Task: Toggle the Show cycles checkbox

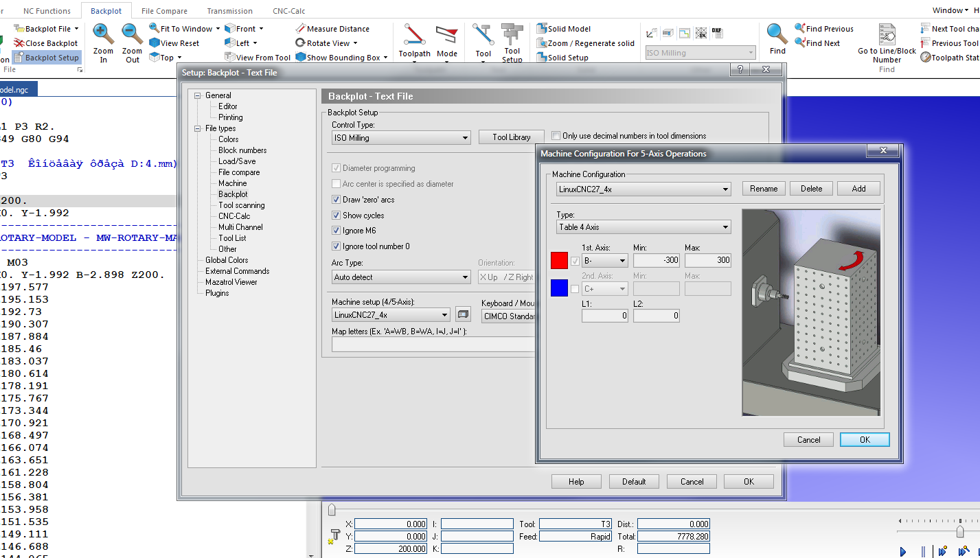Action: (337, 216)
